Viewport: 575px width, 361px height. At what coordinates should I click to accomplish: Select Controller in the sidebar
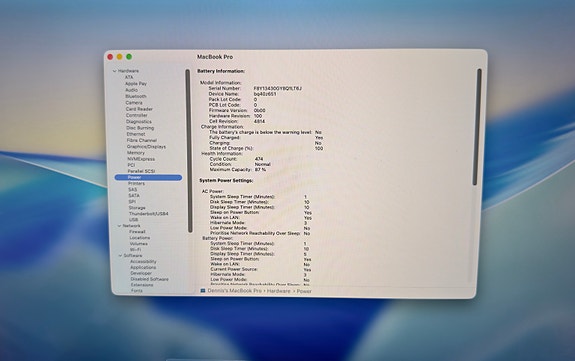(x=136, y=115)
